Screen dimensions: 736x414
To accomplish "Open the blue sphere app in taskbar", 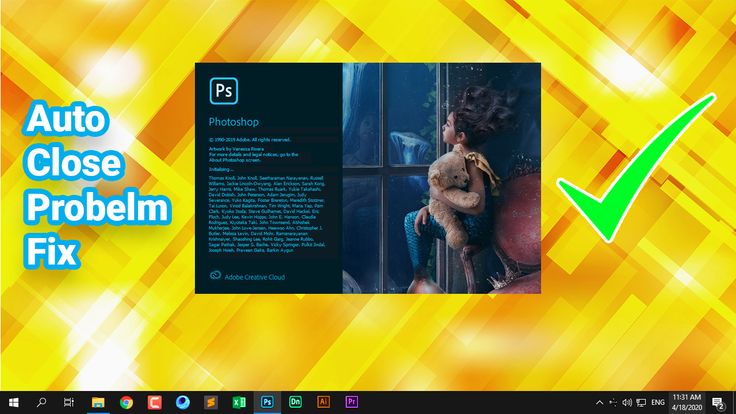I will tap(183, 402).
